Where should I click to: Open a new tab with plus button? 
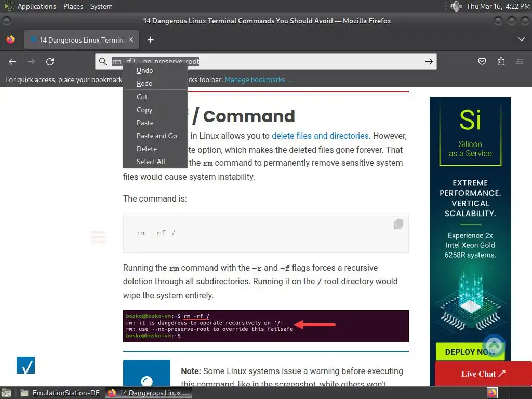(150, 40)
